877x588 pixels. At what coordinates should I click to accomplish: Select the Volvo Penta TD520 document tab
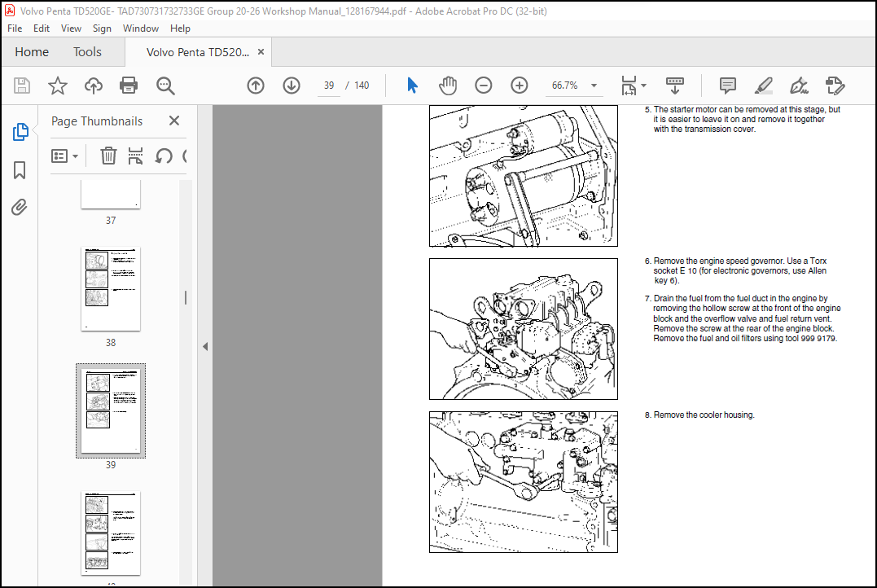(x=197, y=52)
